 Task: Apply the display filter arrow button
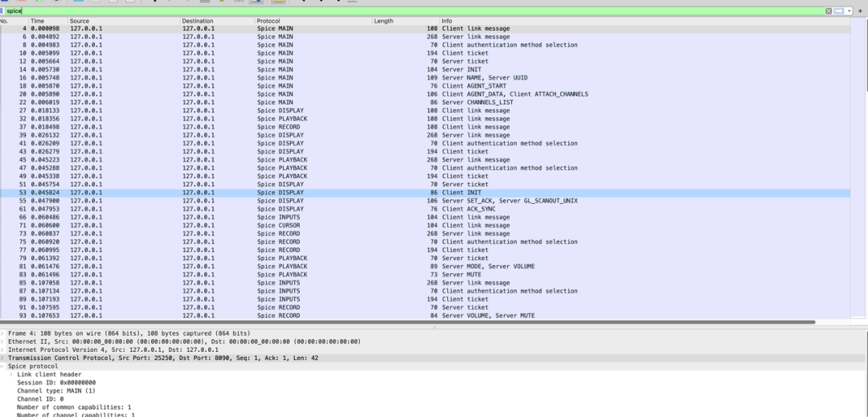(839, 10)
